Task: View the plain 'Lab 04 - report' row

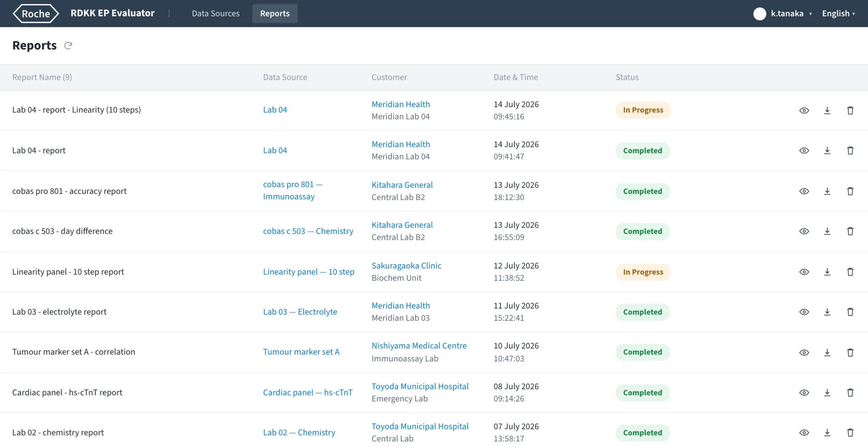Action: pyautogui.click(x=804, y=151)
